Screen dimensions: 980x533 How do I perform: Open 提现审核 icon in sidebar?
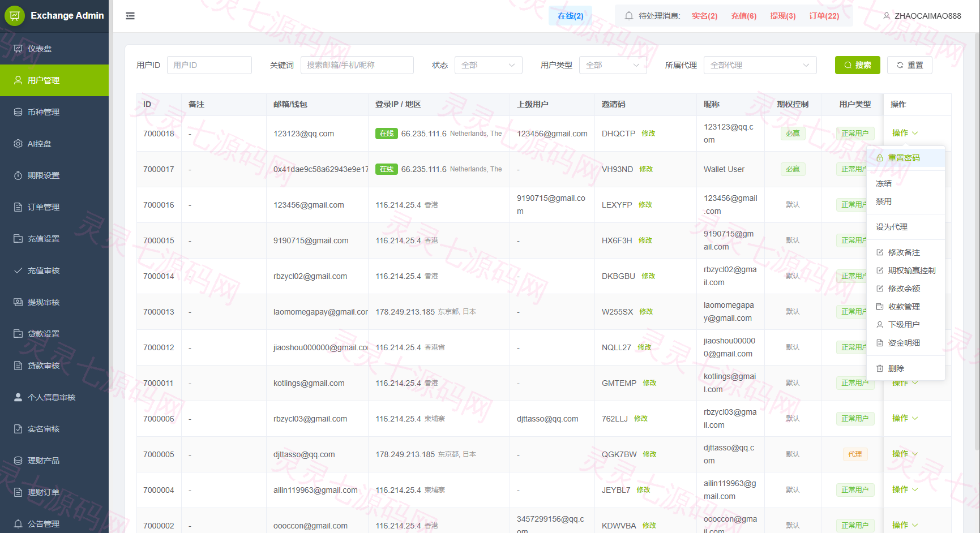(x=18, y=302)
